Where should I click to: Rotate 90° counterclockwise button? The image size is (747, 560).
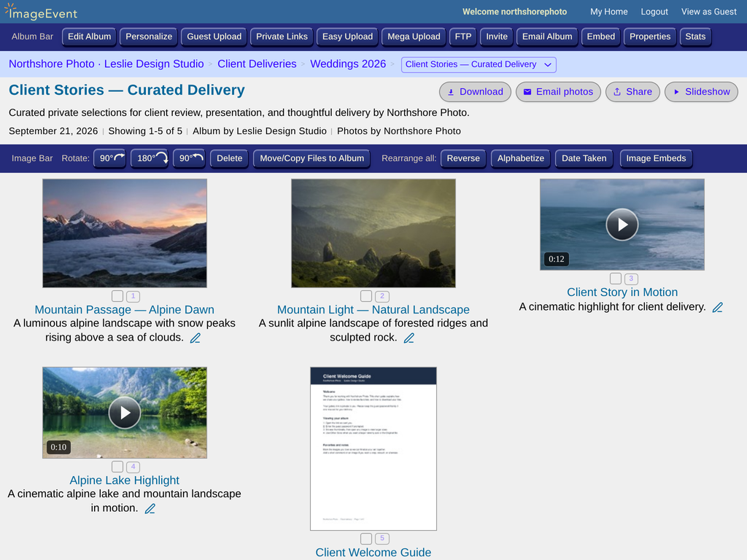[189, 158]
